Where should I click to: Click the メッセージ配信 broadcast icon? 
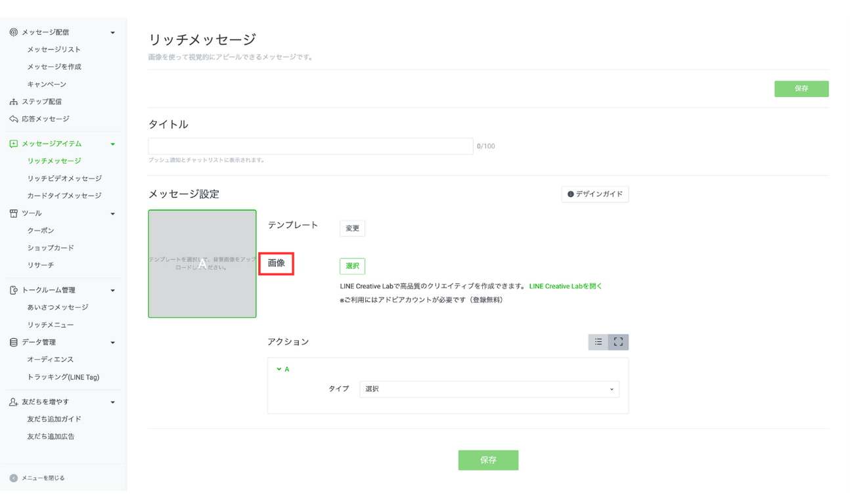pyautogui.click(x=13, y=32)
